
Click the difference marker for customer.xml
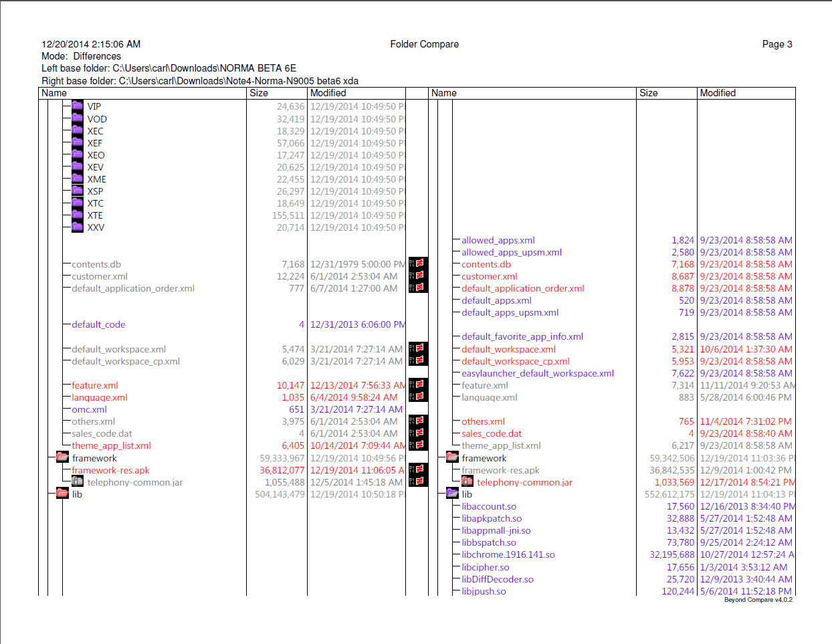coord(418,276)
